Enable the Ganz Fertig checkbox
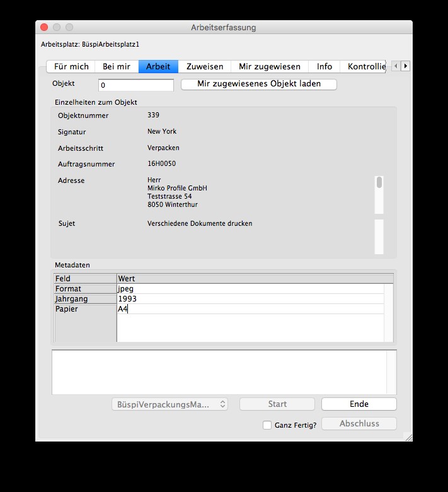This screenshot has width=448, height=492. pyautogui.click(x=267, y=425)
